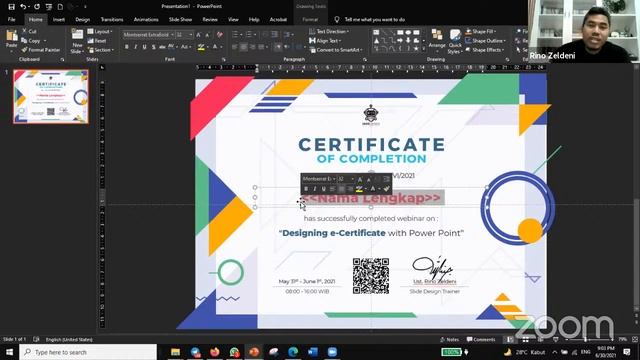This screenshot has height=360, width=640.
Task: Adjust the zoom slider in status bar
Action: coord(585,339)
